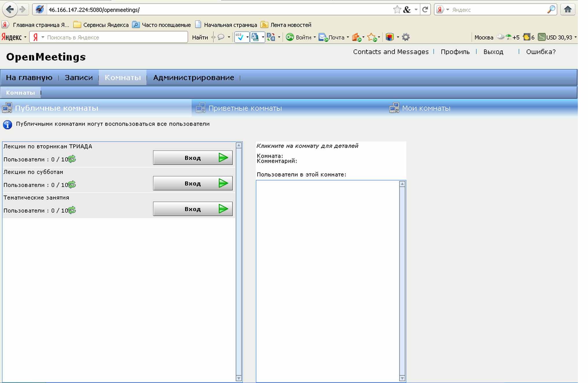Open search engine dropdown in browser search box
This screenshot has height=383, width=588.
pos(448,10)
